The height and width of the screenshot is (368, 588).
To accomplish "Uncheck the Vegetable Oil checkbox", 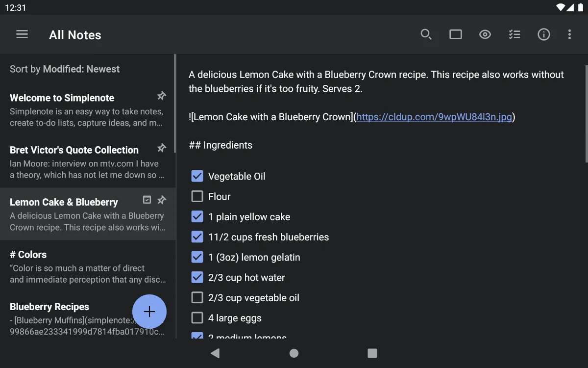I will pos(197,176).
